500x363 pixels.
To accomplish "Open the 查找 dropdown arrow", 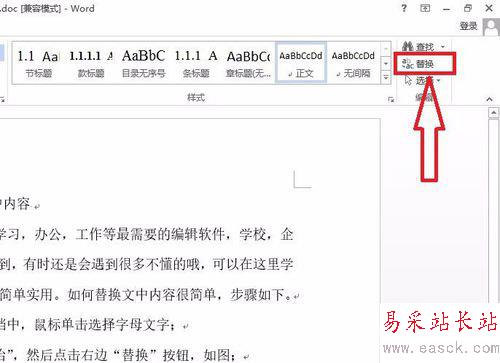I will [443, 47].
